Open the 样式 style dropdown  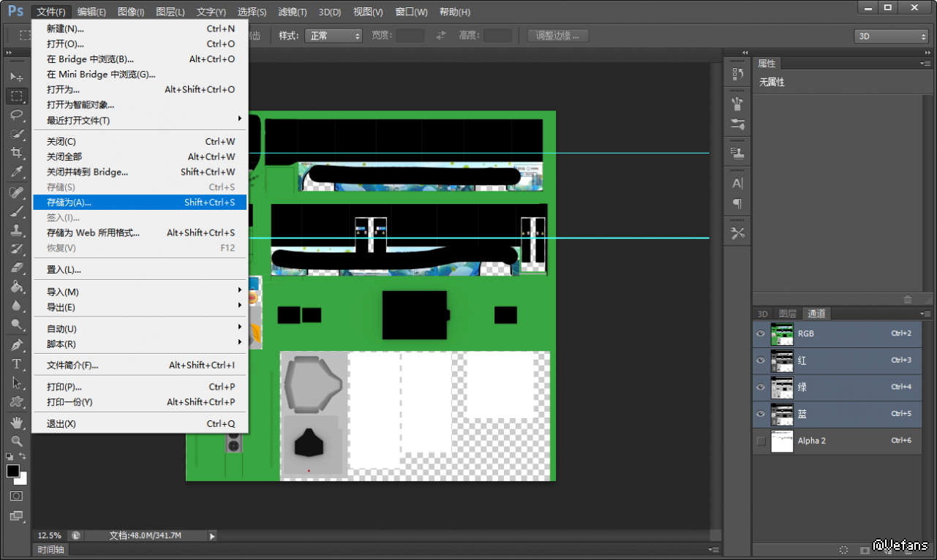tap(334, 36)
